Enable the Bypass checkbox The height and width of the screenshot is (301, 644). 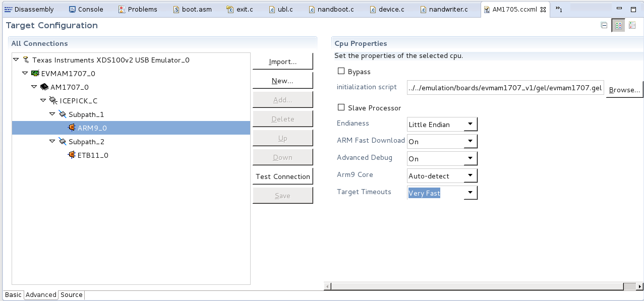(x=341, y=72)
